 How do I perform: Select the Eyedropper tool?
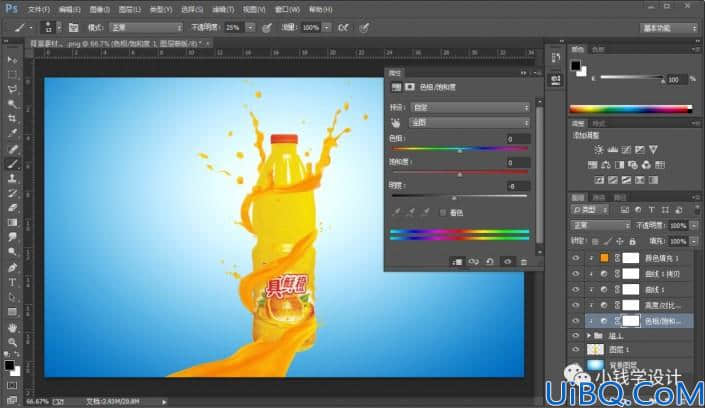coord(12,134)
